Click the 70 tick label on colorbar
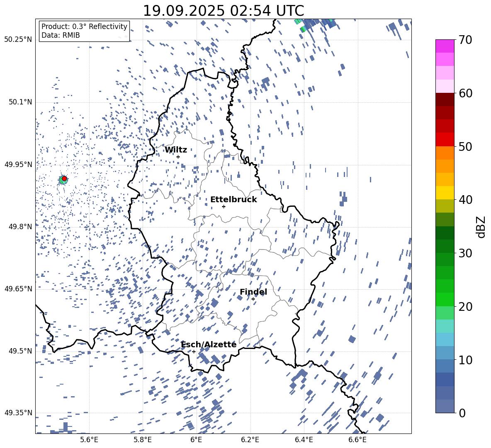 (x=465, y=40)
